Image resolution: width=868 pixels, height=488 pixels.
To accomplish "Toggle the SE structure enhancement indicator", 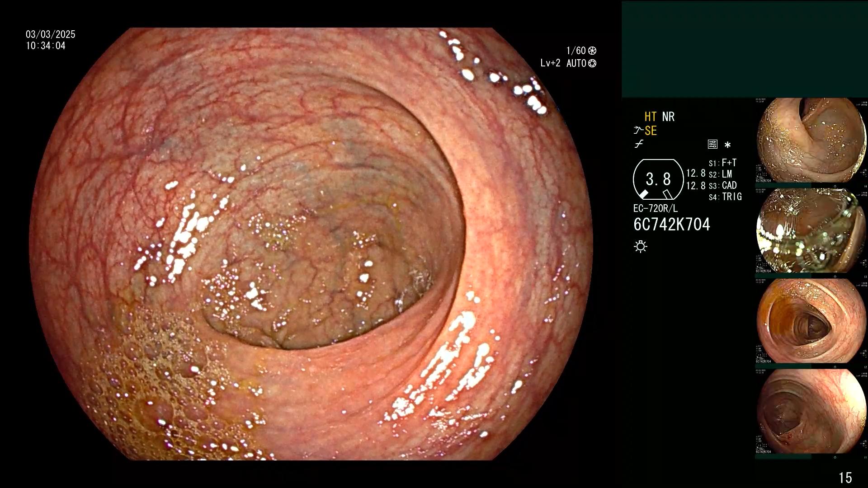I will [651, 131].
